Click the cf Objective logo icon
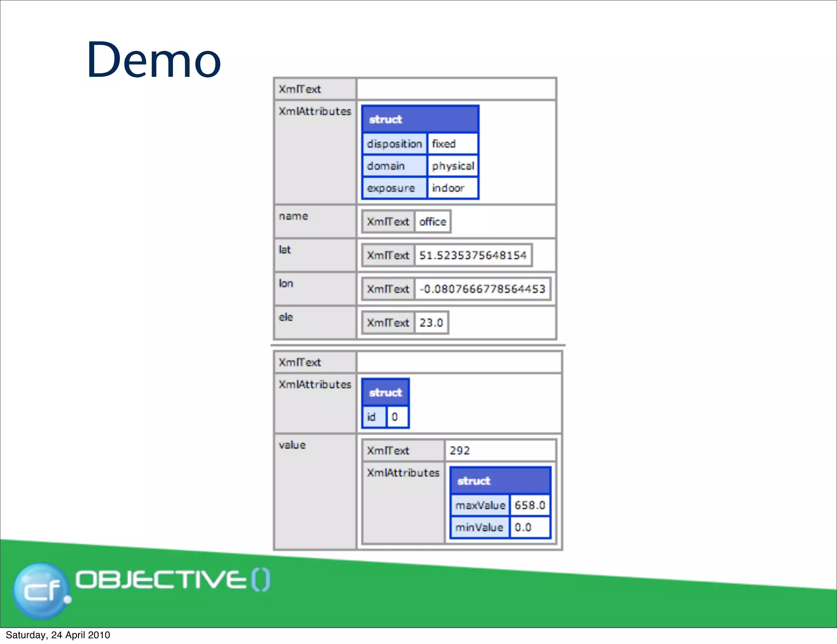837x644 pixels. 42,591
